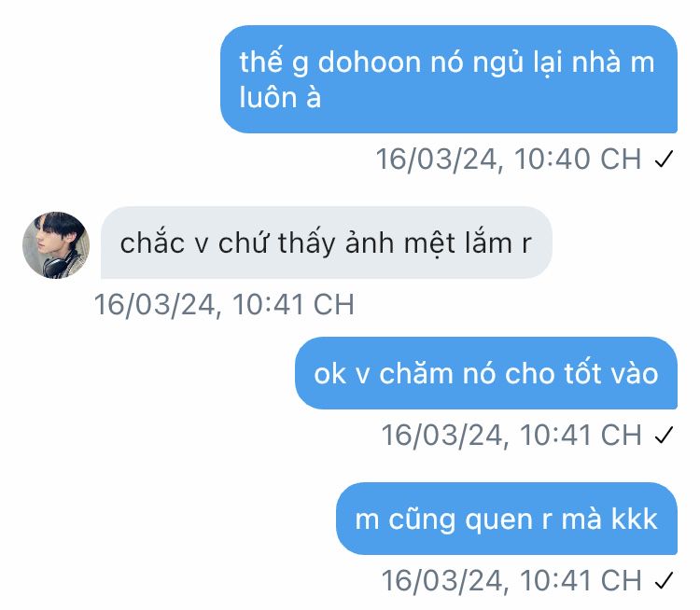The height and width of the screenshot is (610, 700).
Task: Click the checkmark under "ok v chăm nó" message
Action: 664,435
